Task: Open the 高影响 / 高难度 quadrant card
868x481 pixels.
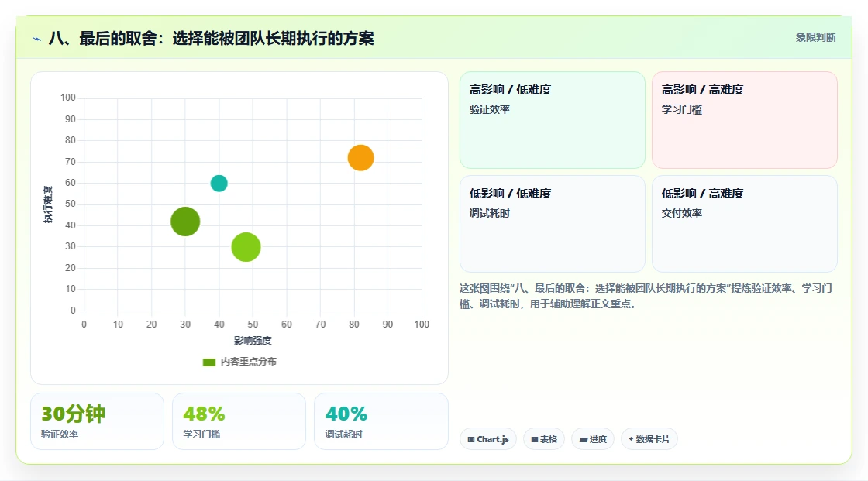Action: (745, 119)
